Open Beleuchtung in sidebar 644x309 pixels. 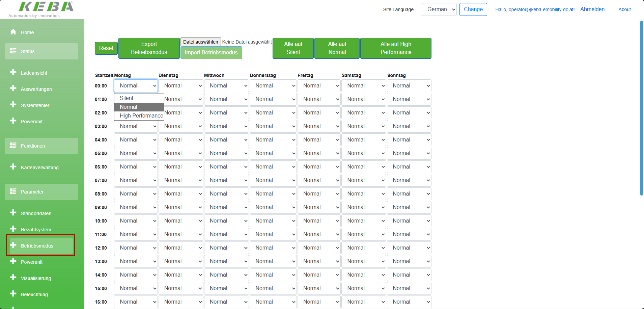click(x=34, y=294)
